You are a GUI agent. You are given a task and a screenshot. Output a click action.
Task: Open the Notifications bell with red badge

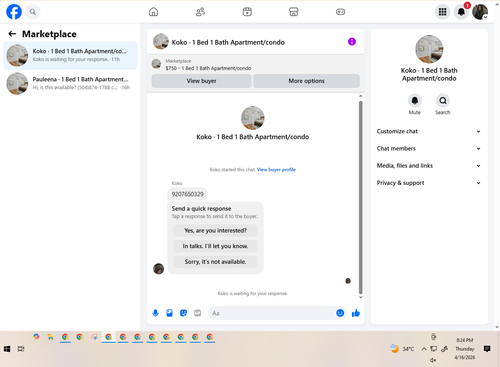click(x=461, y=12)
